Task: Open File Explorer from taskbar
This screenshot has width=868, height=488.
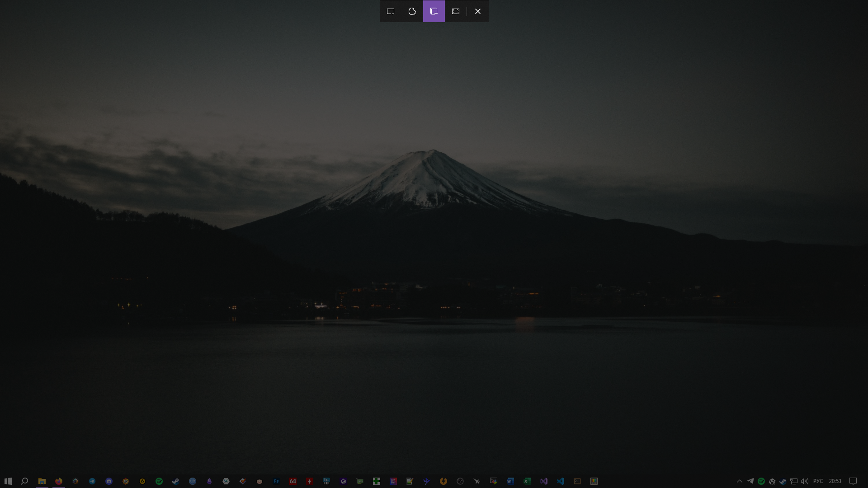Action: click(42, 481)
